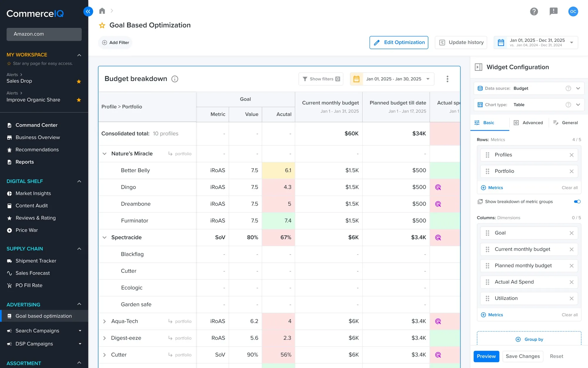588x368 pixels.
Task: Click Edit Optimization button
Action: pos(399,42)
